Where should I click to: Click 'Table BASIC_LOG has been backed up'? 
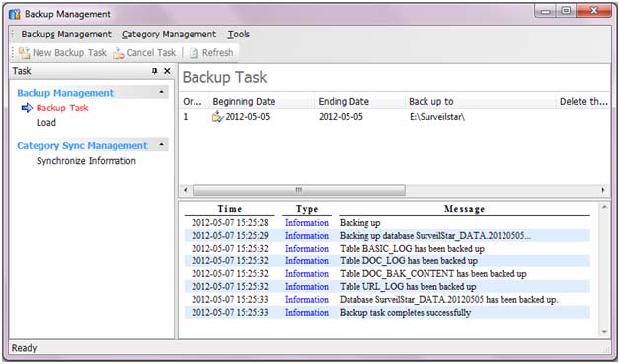[x=412, y=249]
